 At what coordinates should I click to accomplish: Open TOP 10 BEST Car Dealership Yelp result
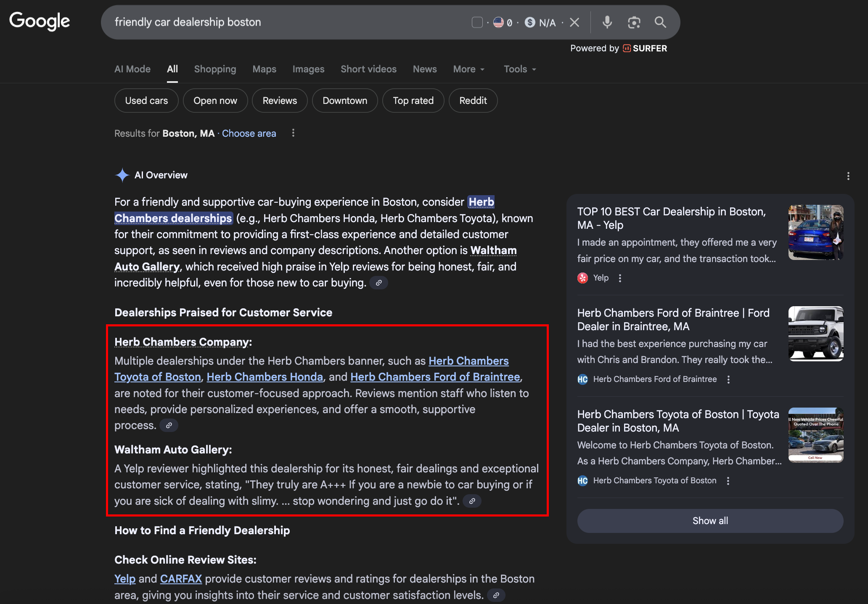[672, 218]
